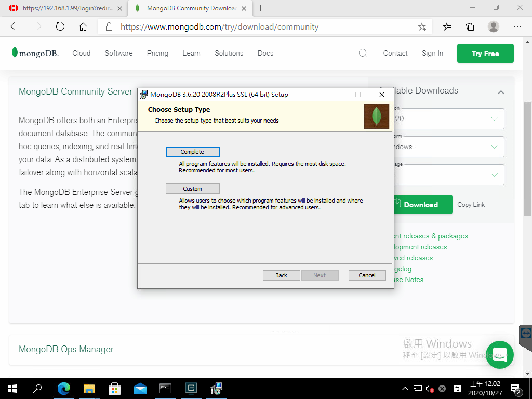Viewport: 532px width, 399px height.
Task: Open the Current releases & packages link
Action: (x=431, y=236)
